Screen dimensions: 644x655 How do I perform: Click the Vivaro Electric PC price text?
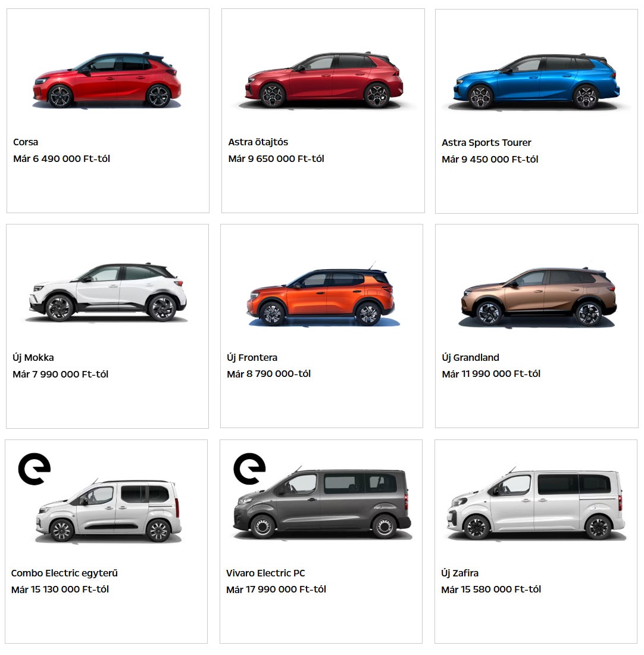tap(276, 589)
